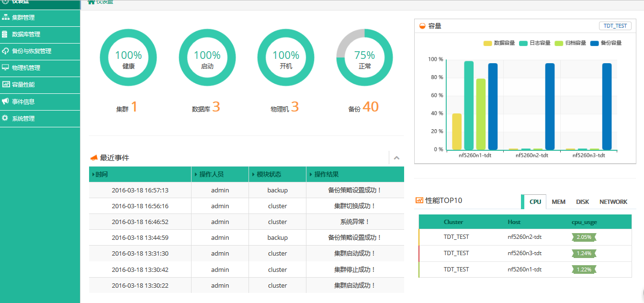The image size is (644, 303).
Task: Click the tall blue backup bar for nf5260n2-tdt
Action: coord(550,106)
